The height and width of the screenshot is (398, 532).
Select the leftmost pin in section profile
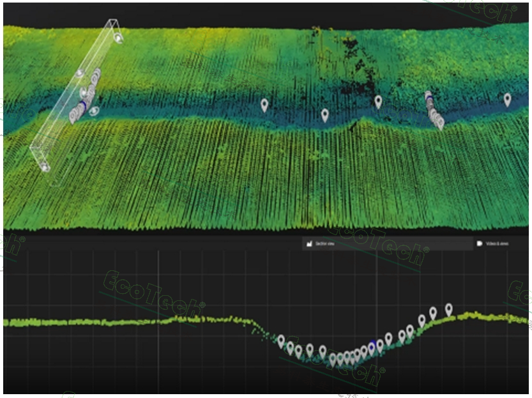281,341
